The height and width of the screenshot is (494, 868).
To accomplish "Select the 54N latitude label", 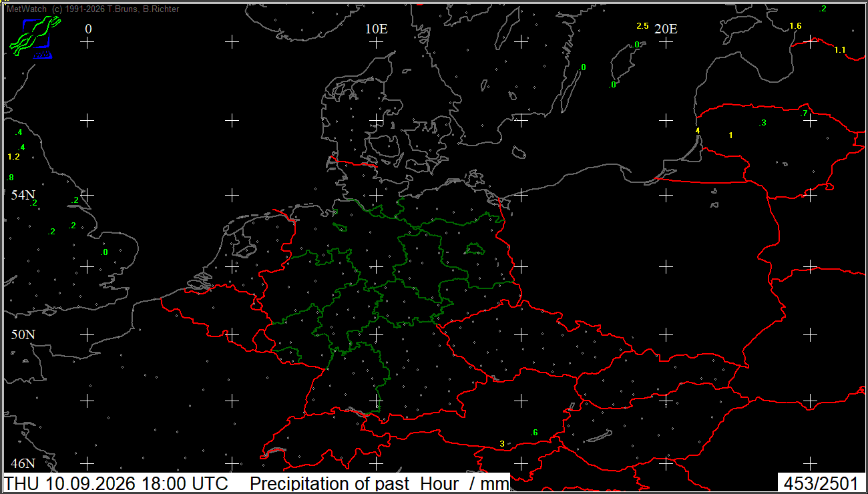I will [x=23, y=196].
